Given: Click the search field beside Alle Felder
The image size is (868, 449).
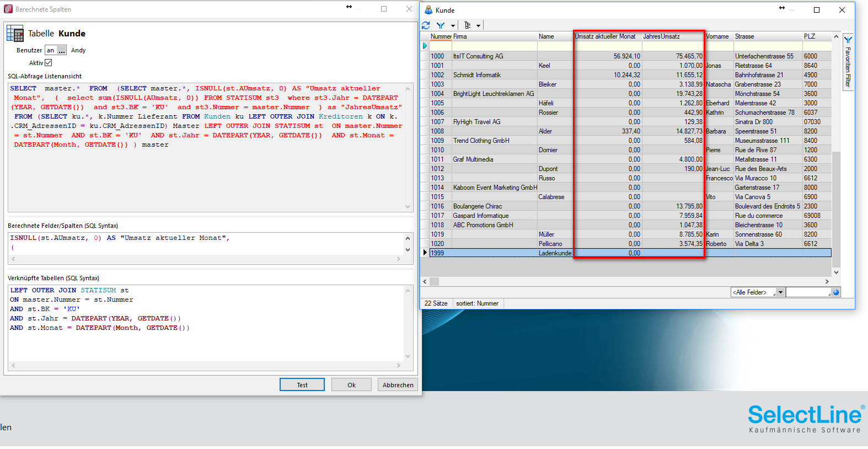Looking at the screenshot, I should (808, 292).
